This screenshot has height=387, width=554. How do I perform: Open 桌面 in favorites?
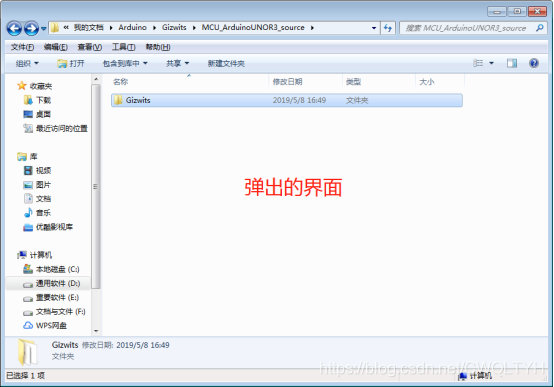[37, 114]
